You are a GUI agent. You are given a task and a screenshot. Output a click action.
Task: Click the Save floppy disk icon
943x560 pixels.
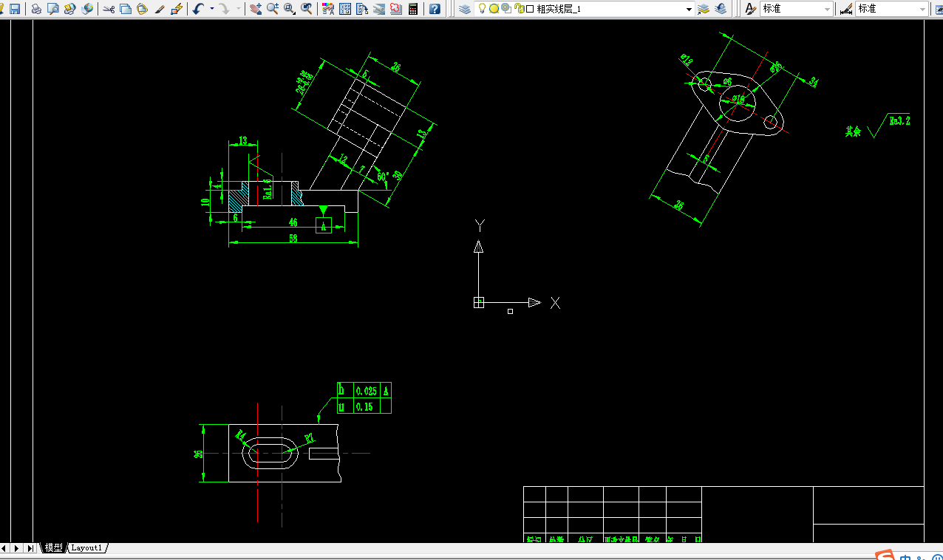[x=15, y=9]
